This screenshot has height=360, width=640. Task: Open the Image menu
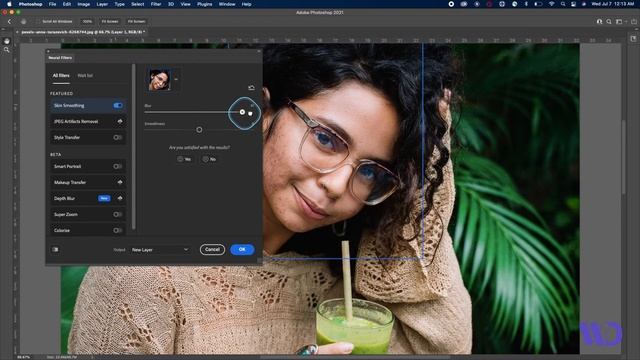coord(84,4)
